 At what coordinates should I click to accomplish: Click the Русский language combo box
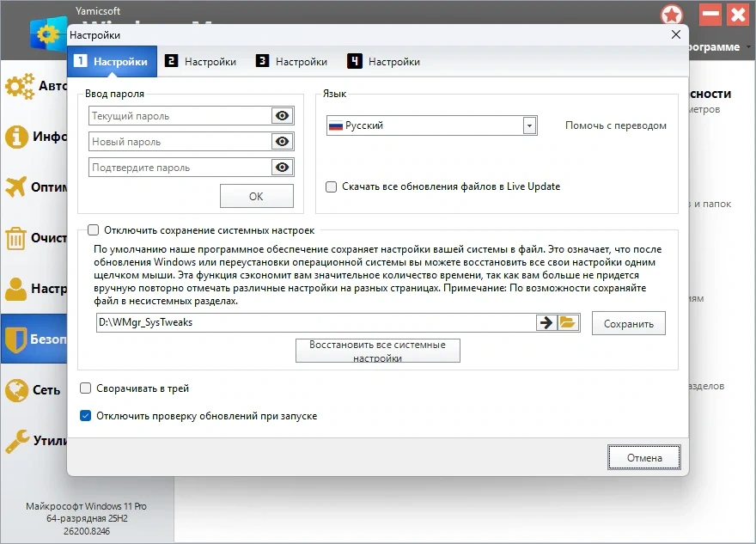point(431,125)
